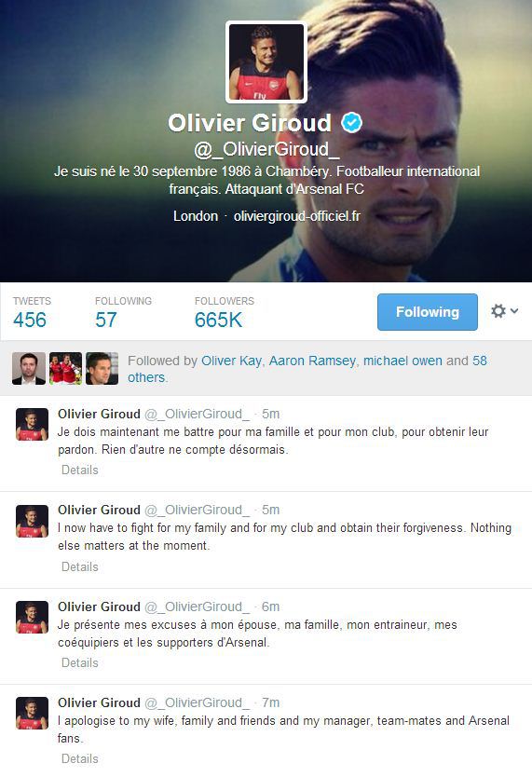Click avatar beside the 'I apologise' tweet

pos(33,713)
